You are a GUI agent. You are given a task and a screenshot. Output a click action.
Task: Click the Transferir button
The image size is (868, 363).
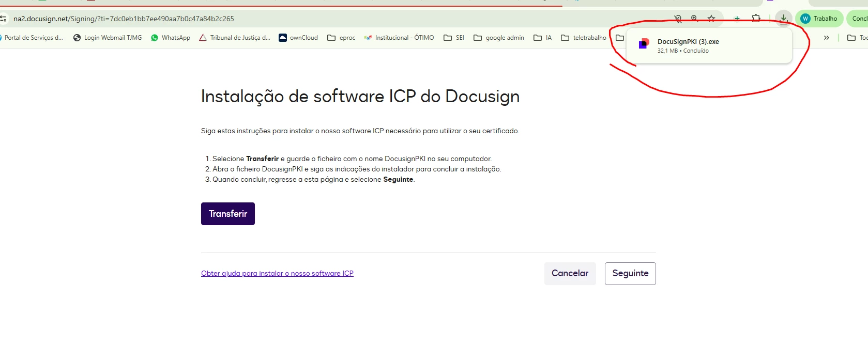tap(228, 214)
